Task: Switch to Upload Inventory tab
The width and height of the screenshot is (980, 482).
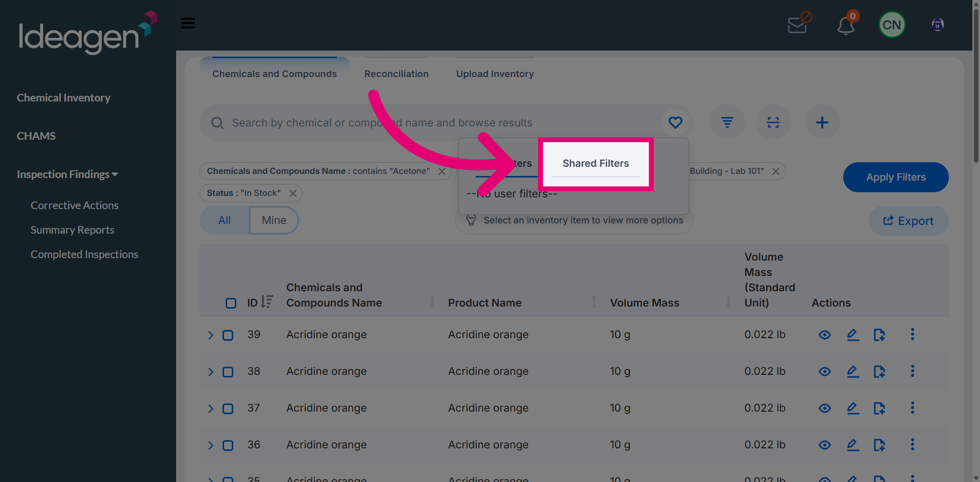Action: [495, 74]
